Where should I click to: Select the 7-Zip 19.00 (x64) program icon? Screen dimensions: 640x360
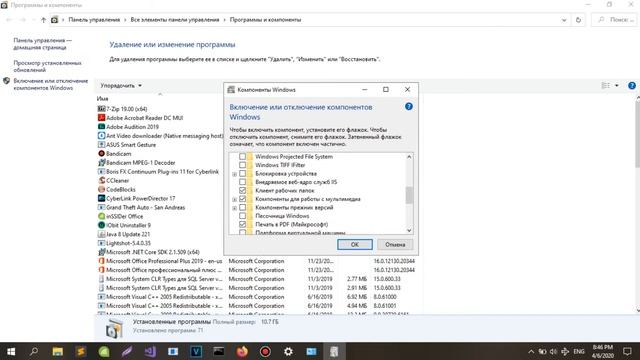(x=101, y=109)
